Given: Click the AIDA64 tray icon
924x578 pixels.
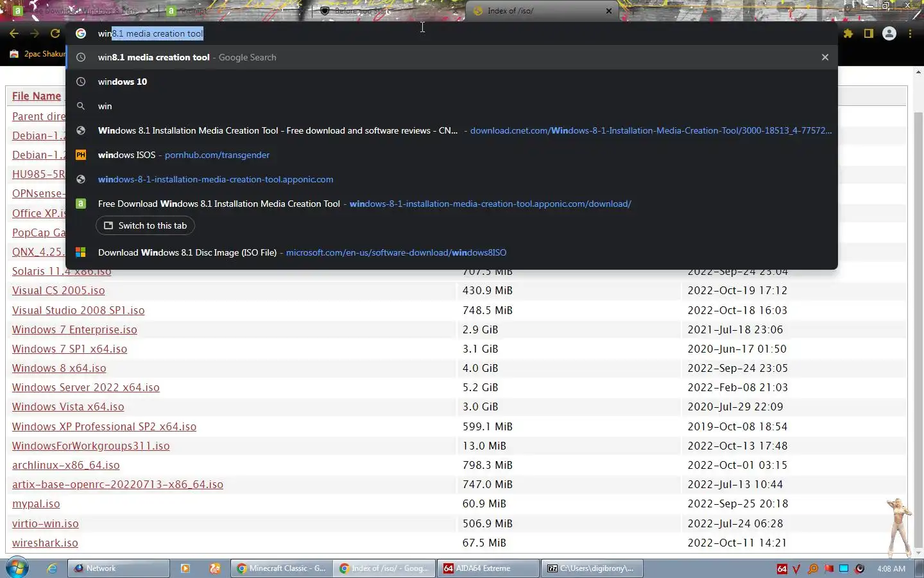Looking at the screenshot, I should click(782, 569).
